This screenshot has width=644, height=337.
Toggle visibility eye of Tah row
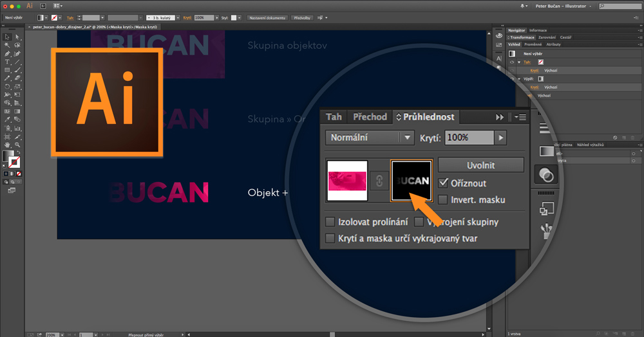click(512, 62)
